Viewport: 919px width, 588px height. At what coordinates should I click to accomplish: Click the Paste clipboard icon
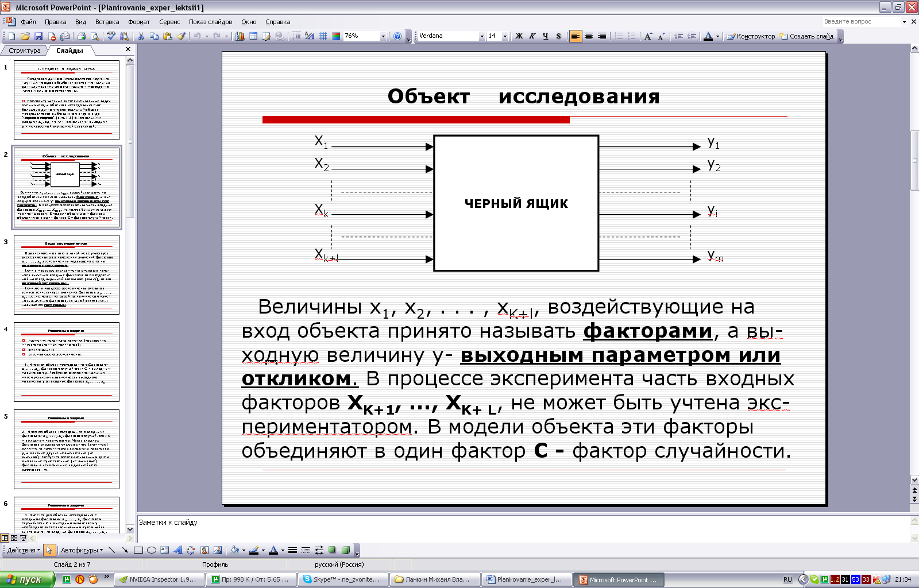168,36
